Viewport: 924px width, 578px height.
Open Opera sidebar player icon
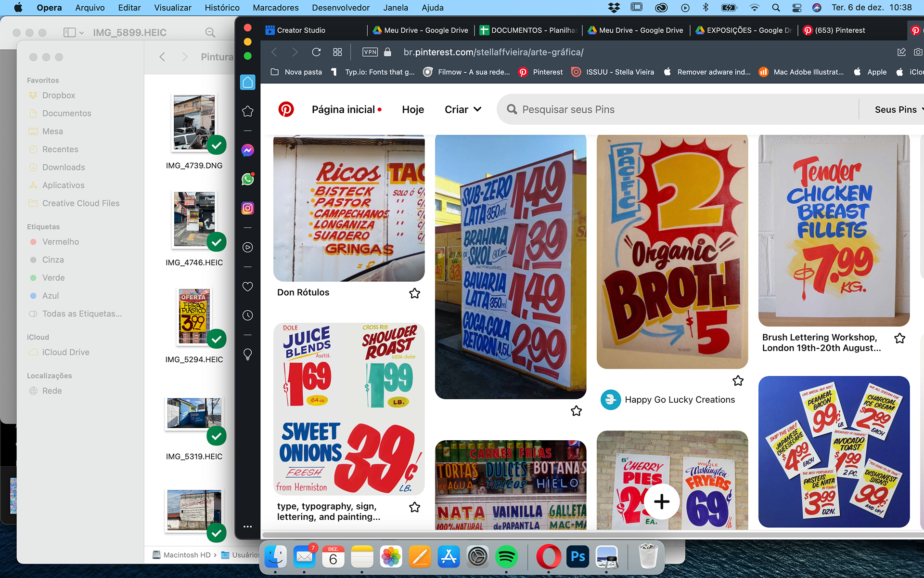click(247, 248)
